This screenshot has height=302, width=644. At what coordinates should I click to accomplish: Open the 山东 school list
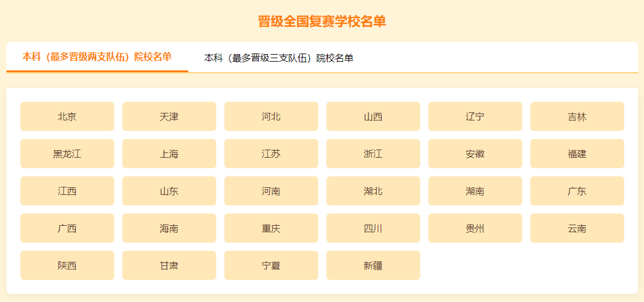pos(169,191)
